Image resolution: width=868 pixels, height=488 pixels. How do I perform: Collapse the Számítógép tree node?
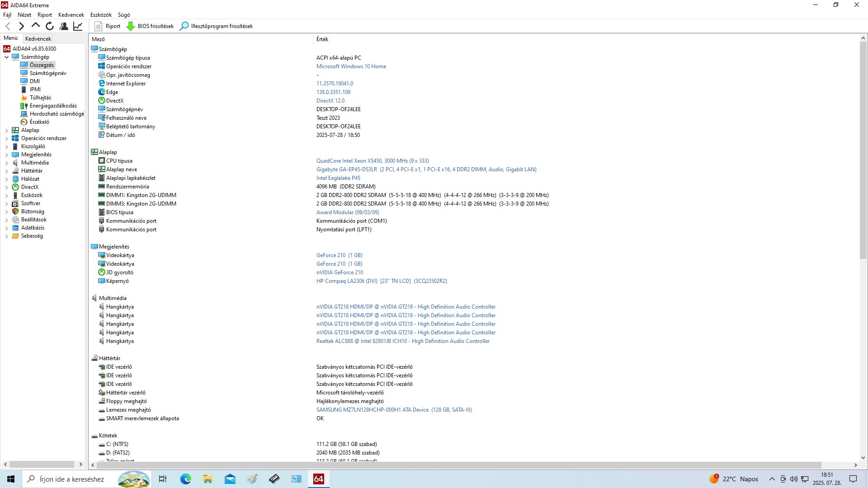point(7,57)
